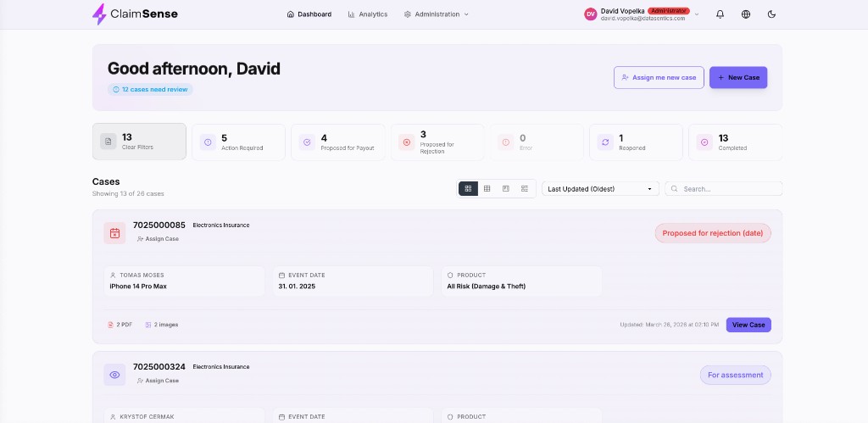The height and width of the screenshot is (423, 868).
Task: Open the Dashboard nav item
Action: (x=309, y=14)
